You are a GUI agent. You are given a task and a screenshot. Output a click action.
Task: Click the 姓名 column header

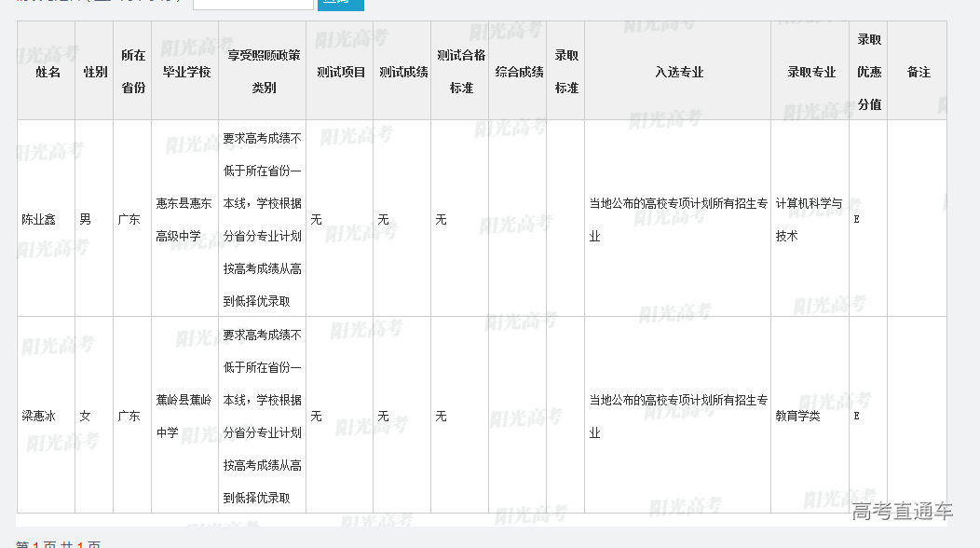click(x=48, y=72)
